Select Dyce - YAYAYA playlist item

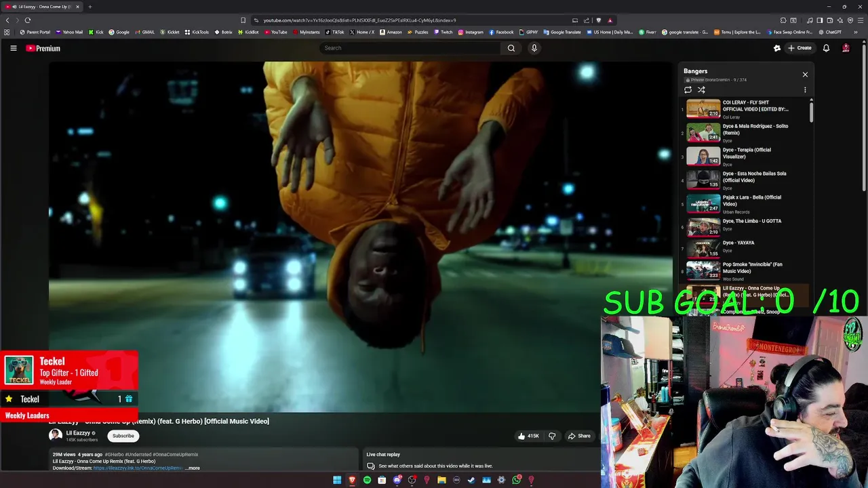(746, 249)
